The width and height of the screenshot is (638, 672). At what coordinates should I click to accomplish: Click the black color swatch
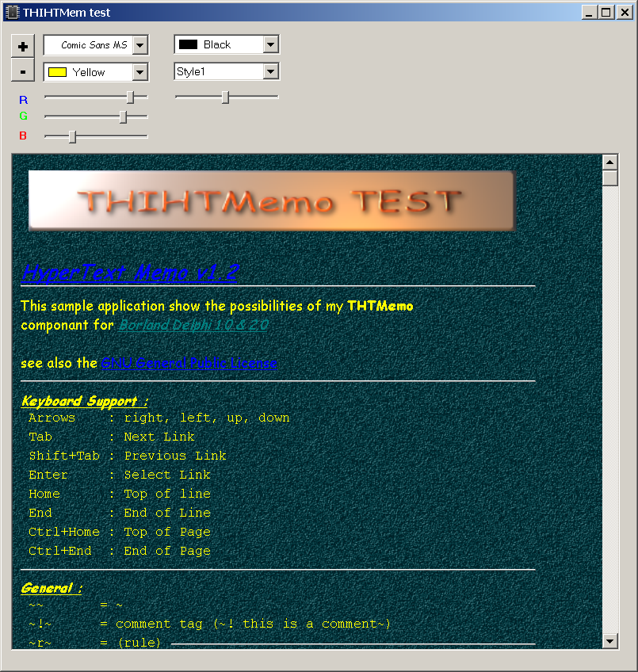tap(188, 45)
